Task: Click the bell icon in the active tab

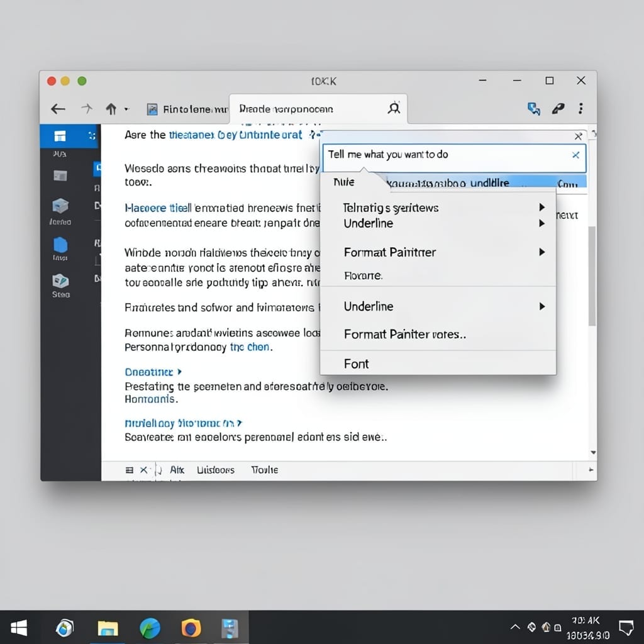Action: [394, 108]
